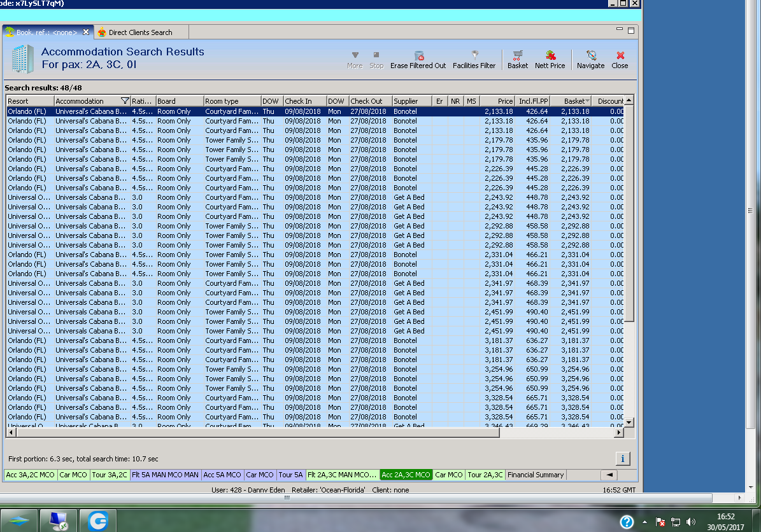This screenshot has height=532, width=761.
Task: Open the remote desktop taskbar icon
Action: click(58, 521)
